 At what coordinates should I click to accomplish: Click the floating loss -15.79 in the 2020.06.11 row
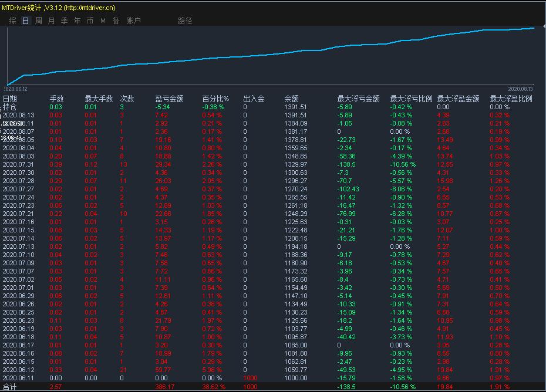[346, 378]
